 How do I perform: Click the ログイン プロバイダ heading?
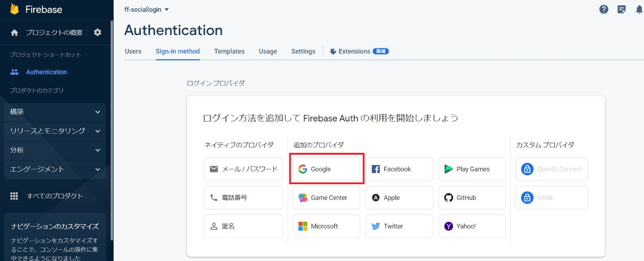click(x=216, y=83)
